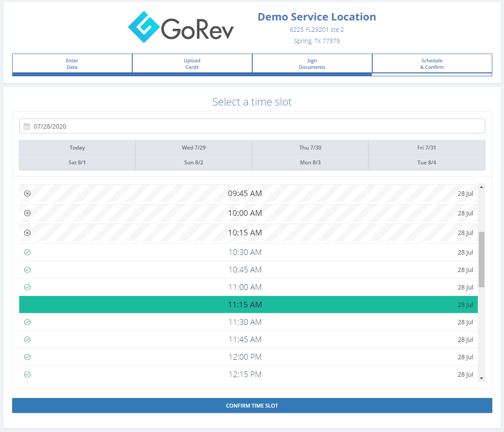Click the calendar icon in the date field
This screenshot has width=504, height=432.
27,126
